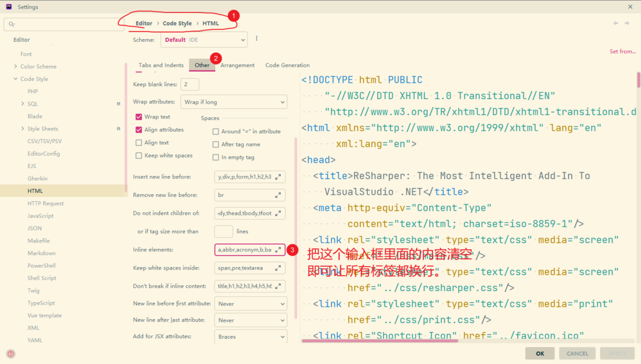Click the CANCEL button
641x364 pixels.
point(577,353)
